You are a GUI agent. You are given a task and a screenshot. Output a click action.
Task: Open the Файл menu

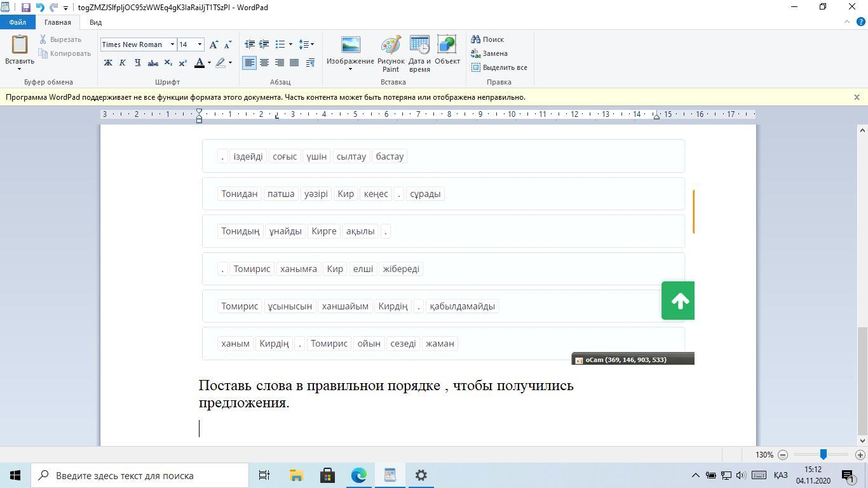point(17,22)
